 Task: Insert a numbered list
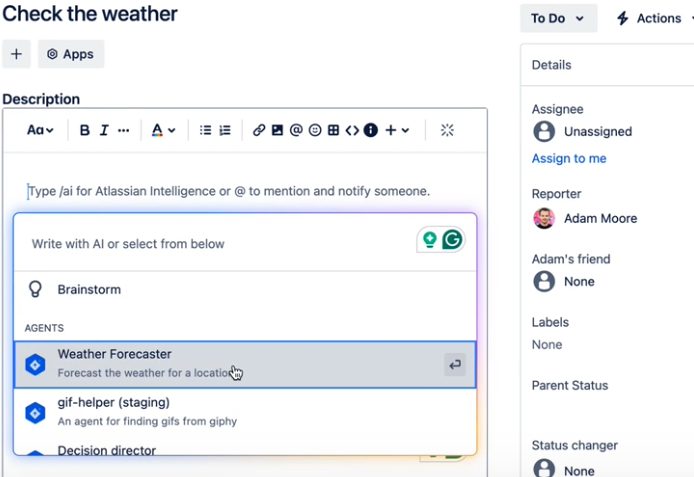pyautogui.click(x=225, y=130)
